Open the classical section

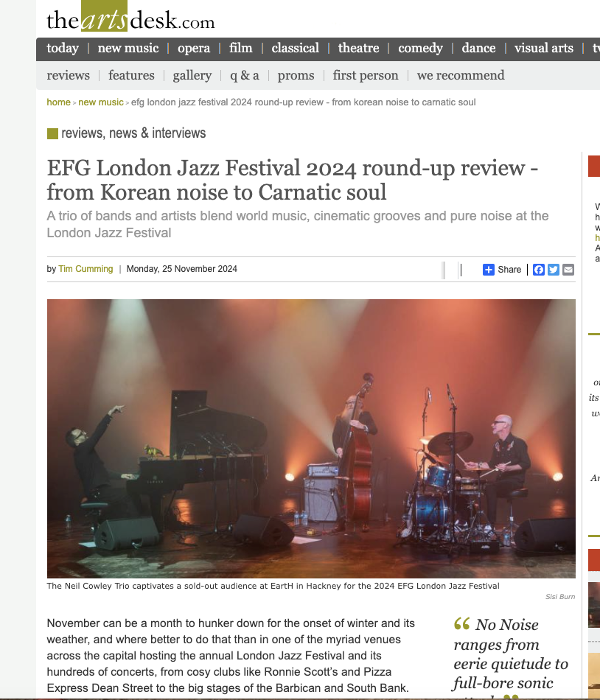click(295, 48)
